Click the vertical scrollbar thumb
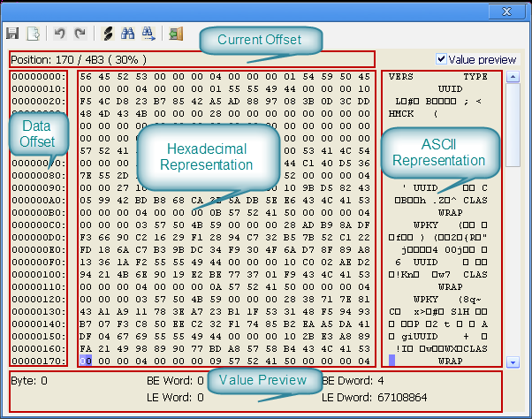 click(x=513, y=125)
